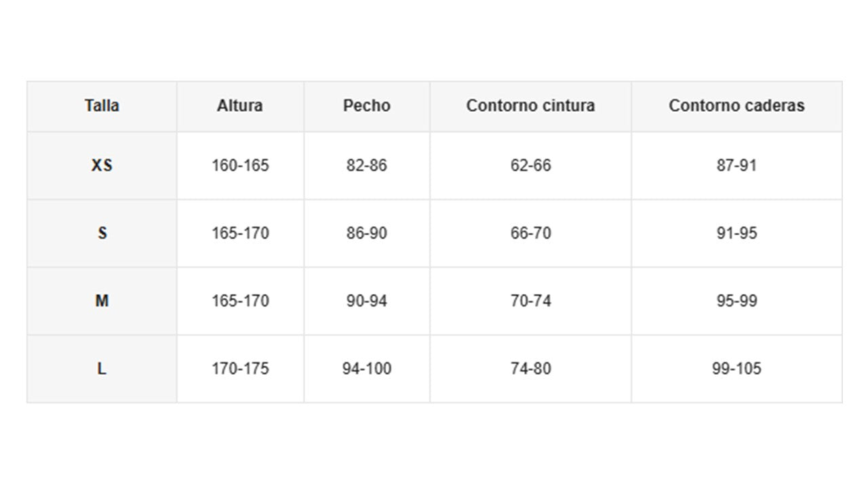The height and width of the screenshot is (488, 868).
Task: Click the 70-74 waist cell
Action: 530,301
